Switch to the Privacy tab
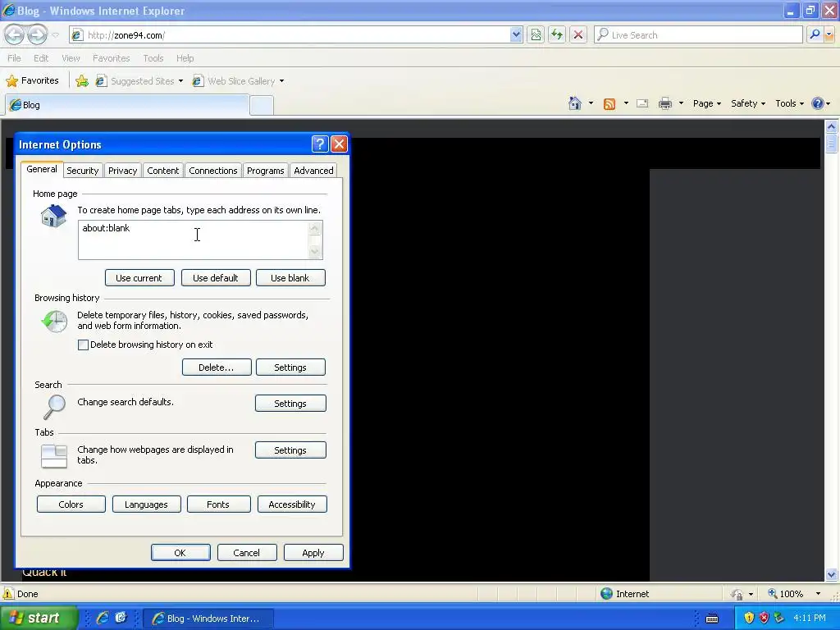This screenshot has width=840, height=630. (123, 171)
